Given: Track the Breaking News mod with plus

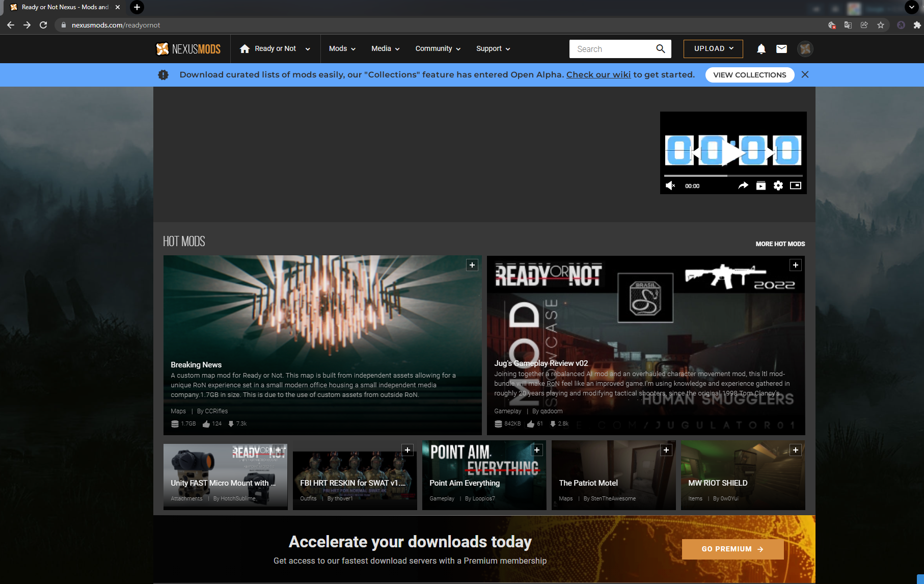Looking at the screenshot, I should (472, 265).
